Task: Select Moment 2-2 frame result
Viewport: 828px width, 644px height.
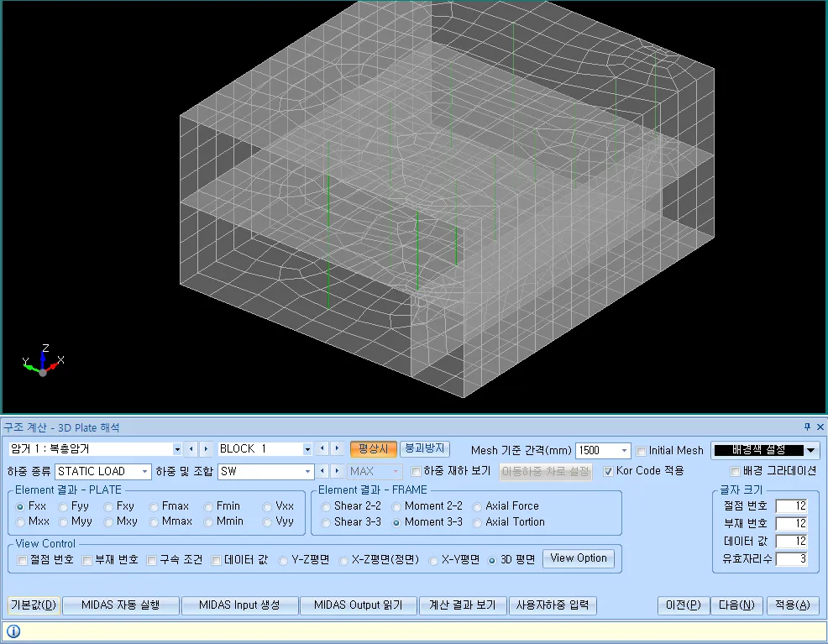Action: 396,507
